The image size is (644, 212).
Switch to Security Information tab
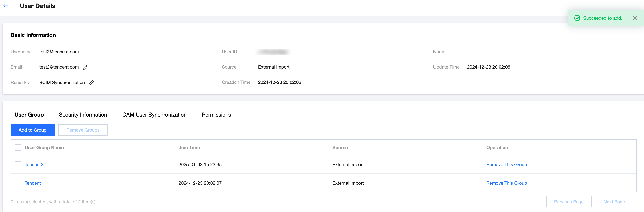(x=83, y=115)
